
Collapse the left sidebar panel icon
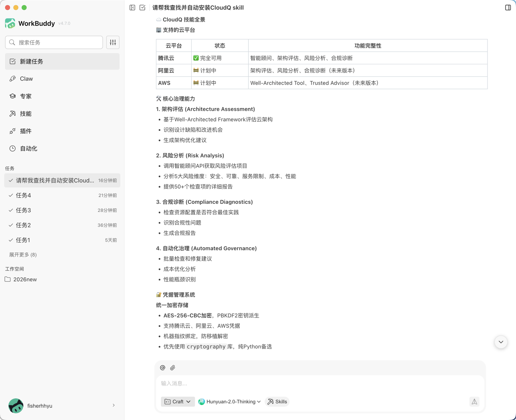[x=132, y=7]
